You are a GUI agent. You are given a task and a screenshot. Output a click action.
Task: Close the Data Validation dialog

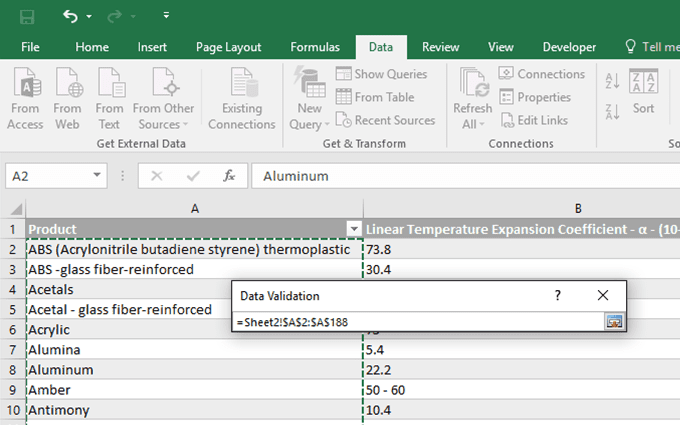tap(603, 295)
